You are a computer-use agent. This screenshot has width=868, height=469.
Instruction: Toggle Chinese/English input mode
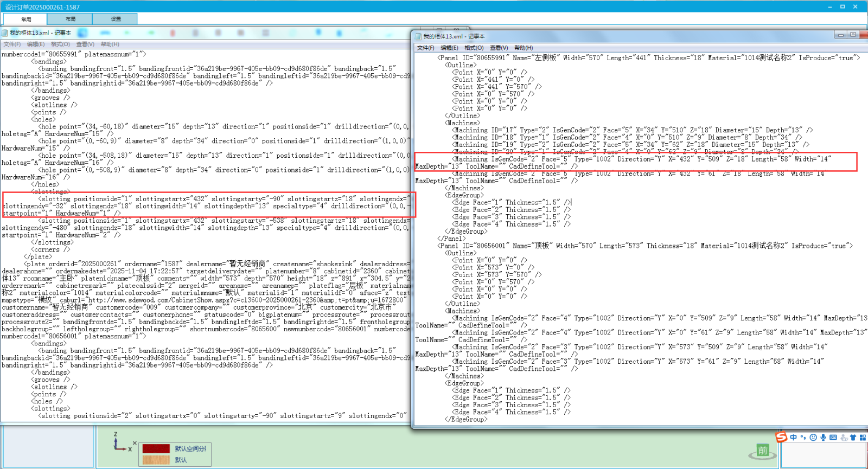[x=794, y=438]
